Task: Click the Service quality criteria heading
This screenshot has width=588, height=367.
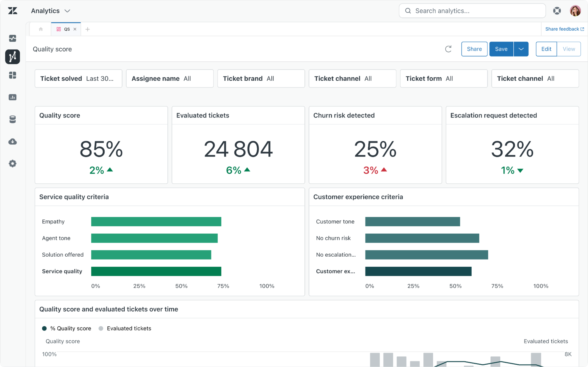Action: tap(74, 197)
